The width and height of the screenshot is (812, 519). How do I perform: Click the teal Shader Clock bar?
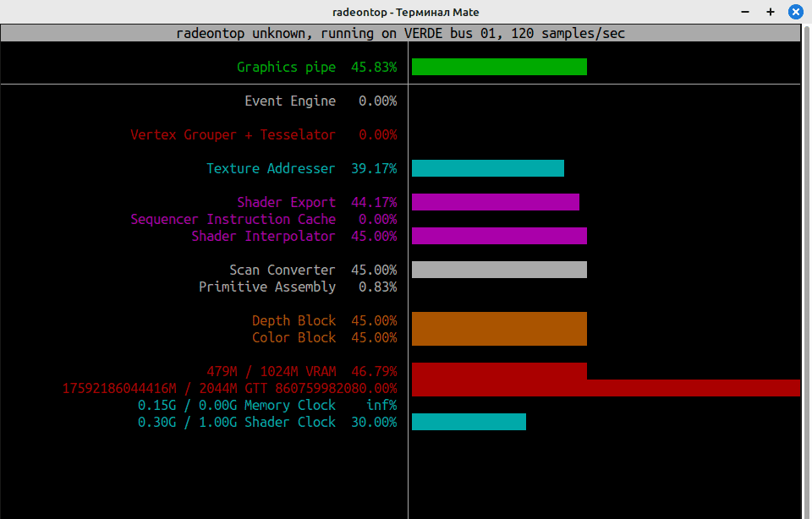pyautogui.click(x=469, y=422)
